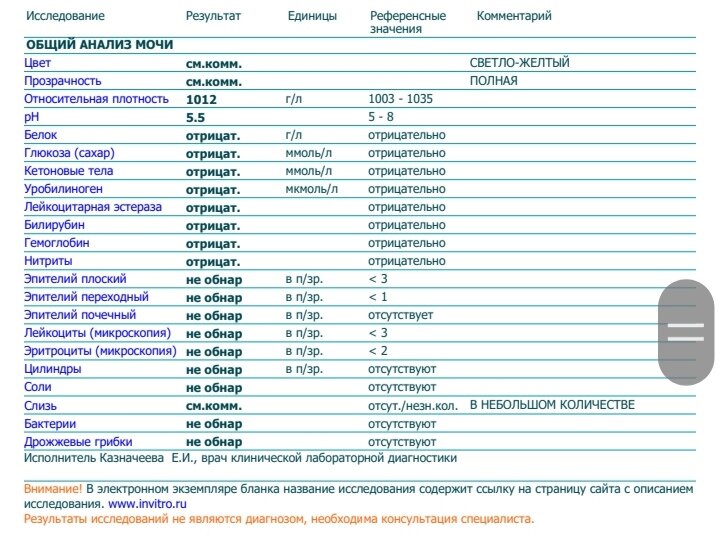This screenshot has height=554, width=720.
Task: Select в п/зр. unit for Цилиндры
Action: click(x=304, y=369)
